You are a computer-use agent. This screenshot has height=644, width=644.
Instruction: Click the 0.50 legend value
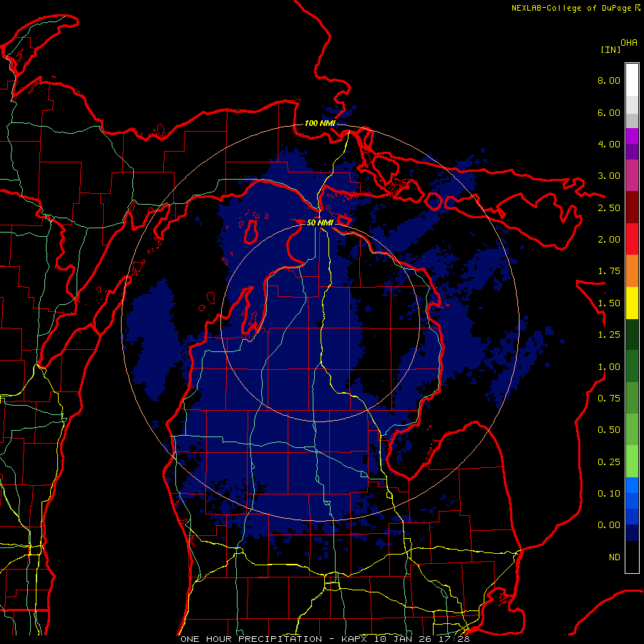[609, 430]
